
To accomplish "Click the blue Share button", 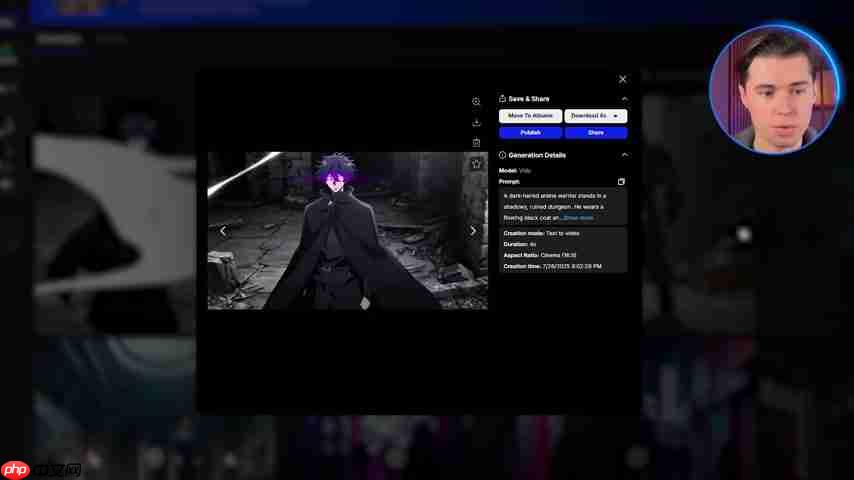I will [595, 132].
